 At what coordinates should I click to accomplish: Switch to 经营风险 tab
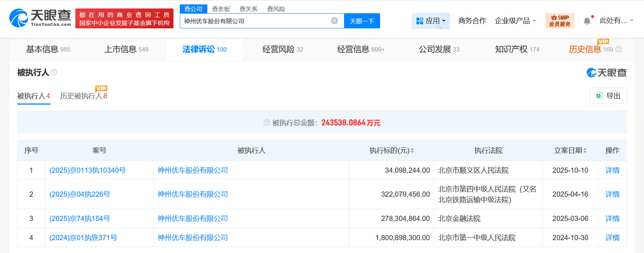282,49
